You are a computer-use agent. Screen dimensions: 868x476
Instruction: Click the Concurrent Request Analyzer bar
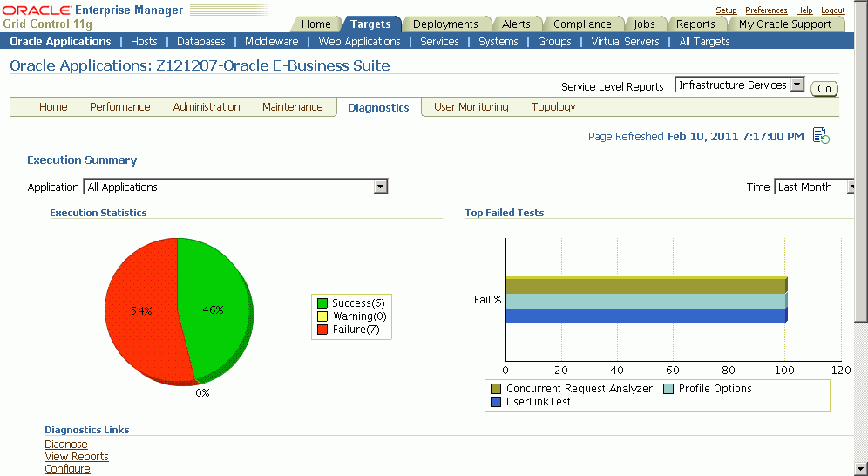pyautogui.click(x=646, y=286)
